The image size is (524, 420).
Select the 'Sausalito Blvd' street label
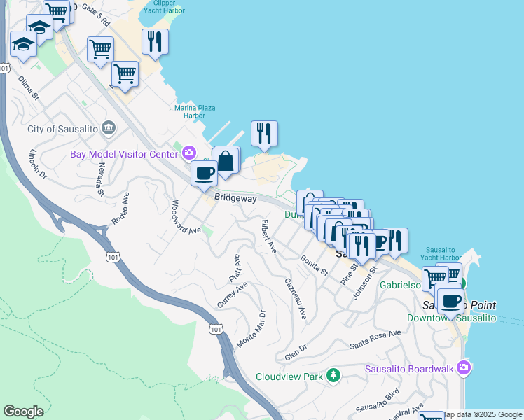[378, 400]
